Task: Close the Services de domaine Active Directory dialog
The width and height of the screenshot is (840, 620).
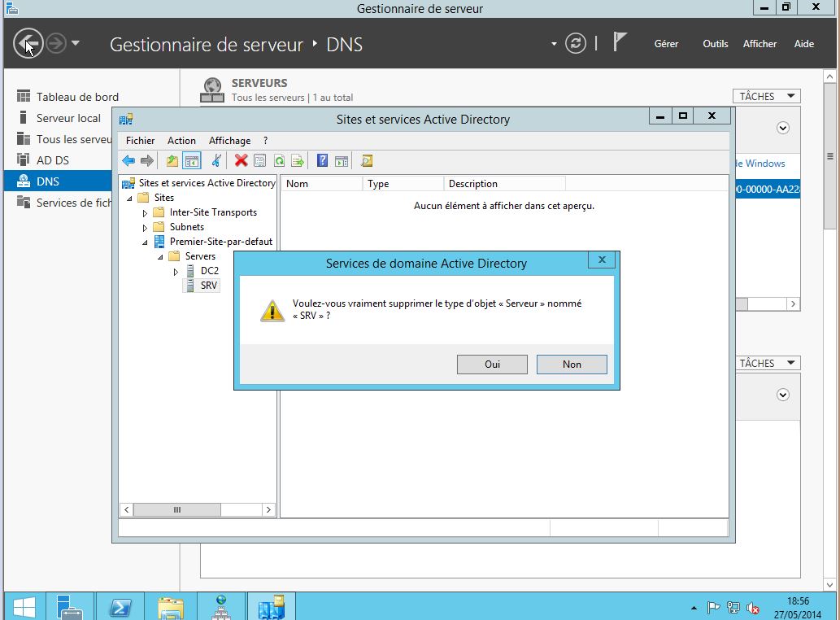Action: click(602, 260)
